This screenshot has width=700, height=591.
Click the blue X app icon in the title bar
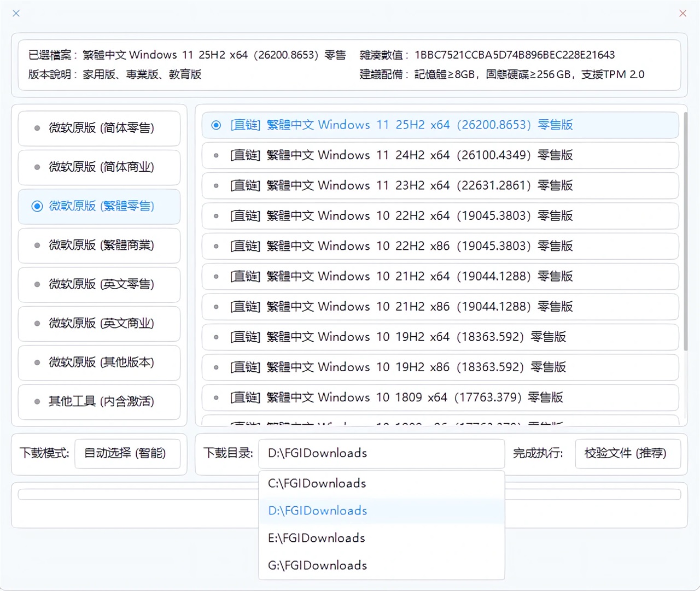(x=16, y=13)
